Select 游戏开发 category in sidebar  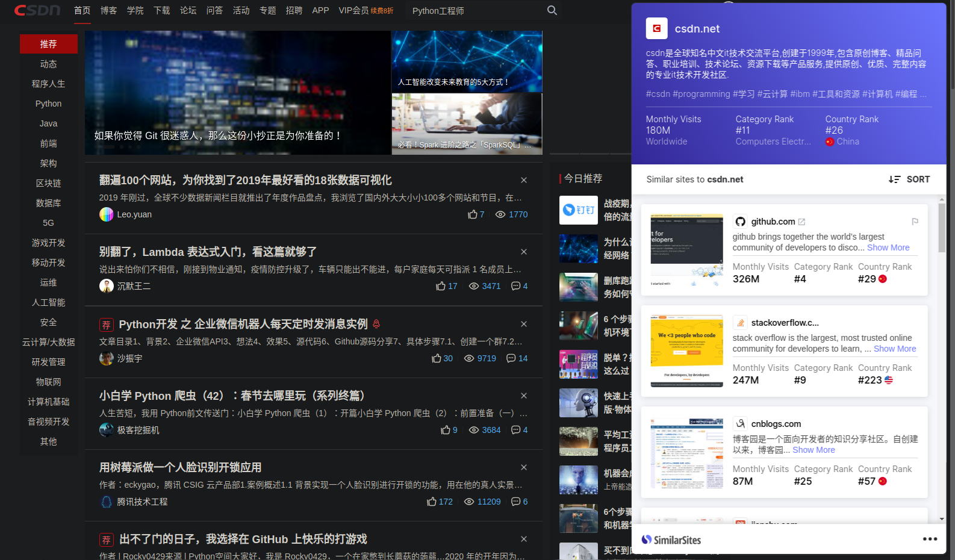point(49,243)
